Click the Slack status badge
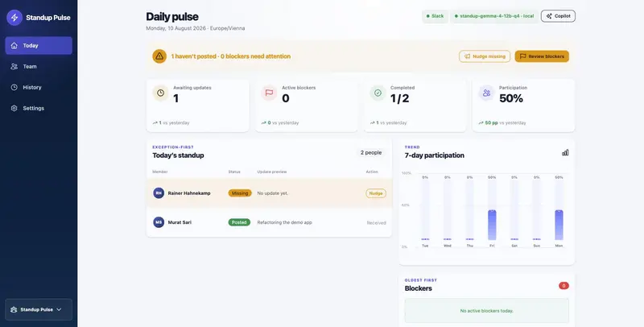The width and height of the screenshot is (644, 327). pyautogui.click(x=435, y=16)
